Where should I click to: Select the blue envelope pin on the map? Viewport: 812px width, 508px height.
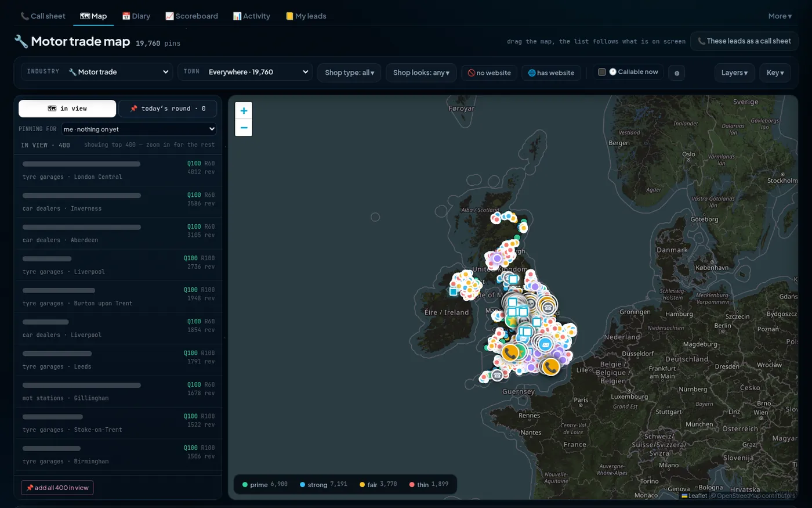(x=545, y=344)
